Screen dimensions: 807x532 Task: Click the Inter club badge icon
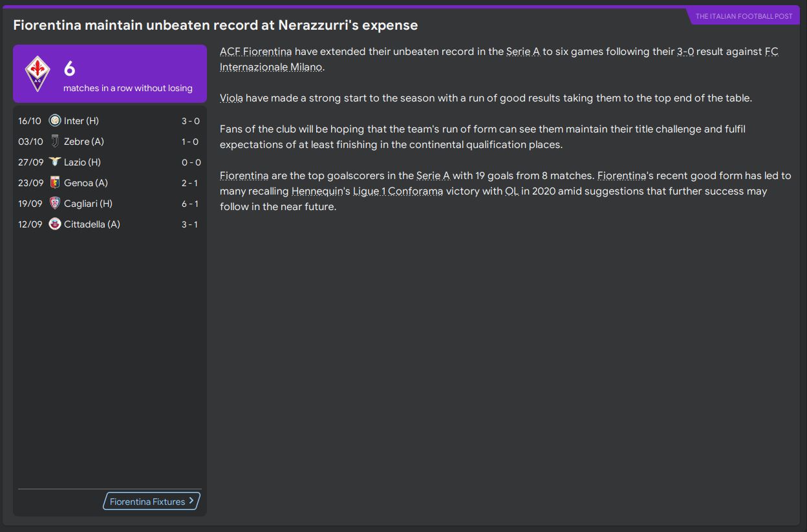(55, 121)
